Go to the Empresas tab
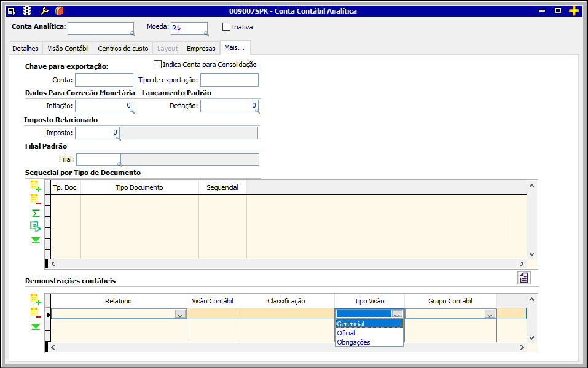The image size is (588, 368). point(201,49)
